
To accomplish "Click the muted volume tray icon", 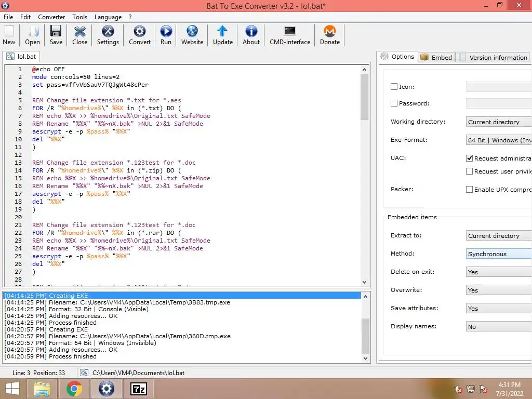I will [458, 389].
